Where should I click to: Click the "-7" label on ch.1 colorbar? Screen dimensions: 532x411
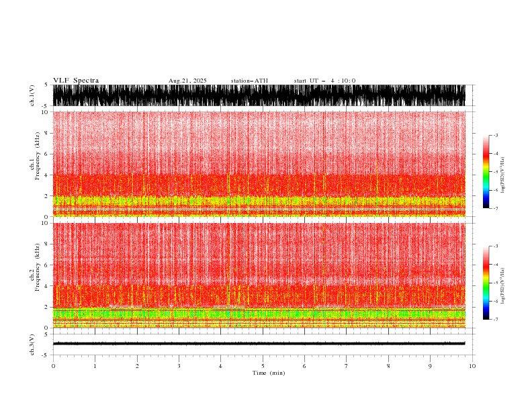click(x=495, y=208)
